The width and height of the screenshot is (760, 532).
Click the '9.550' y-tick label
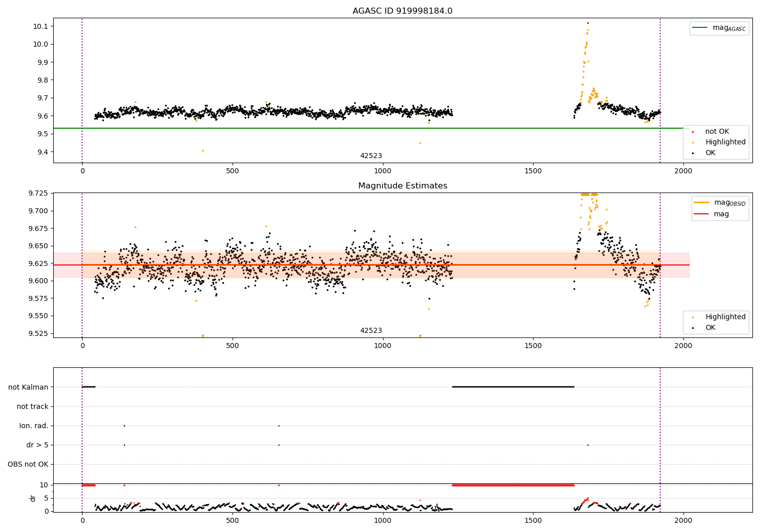click(x=39, y=316)
